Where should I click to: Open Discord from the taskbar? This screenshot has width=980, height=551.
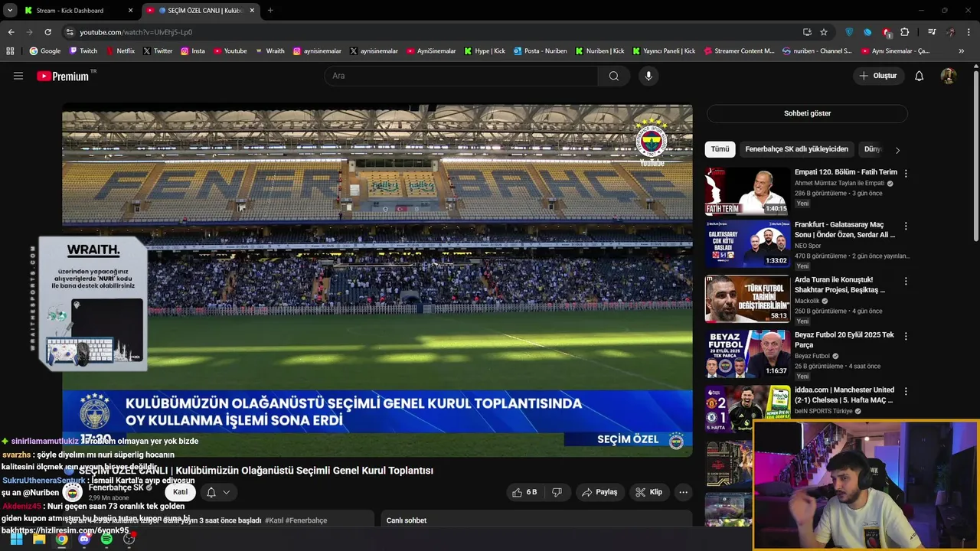(x=84, y=539)
